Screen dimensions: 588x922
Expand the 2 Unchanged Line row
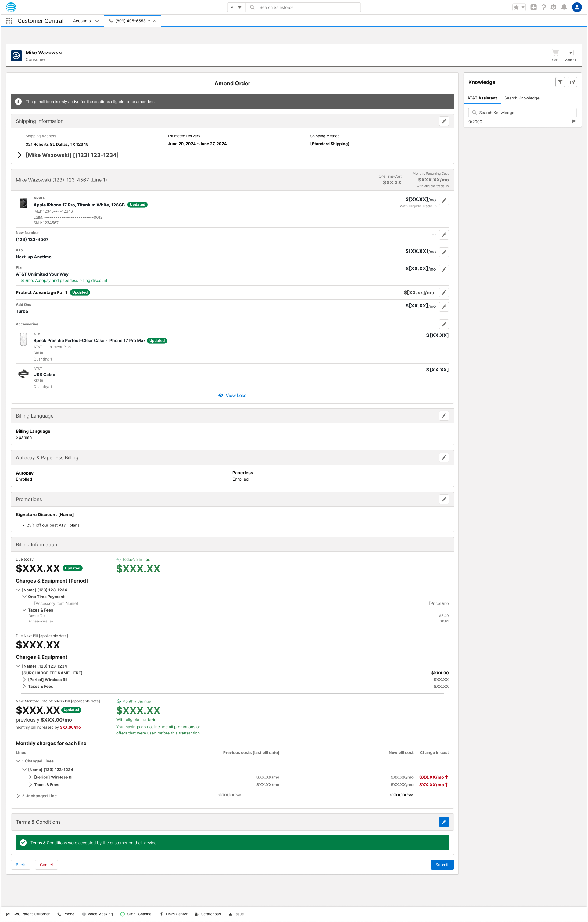(x=18, y=796)
